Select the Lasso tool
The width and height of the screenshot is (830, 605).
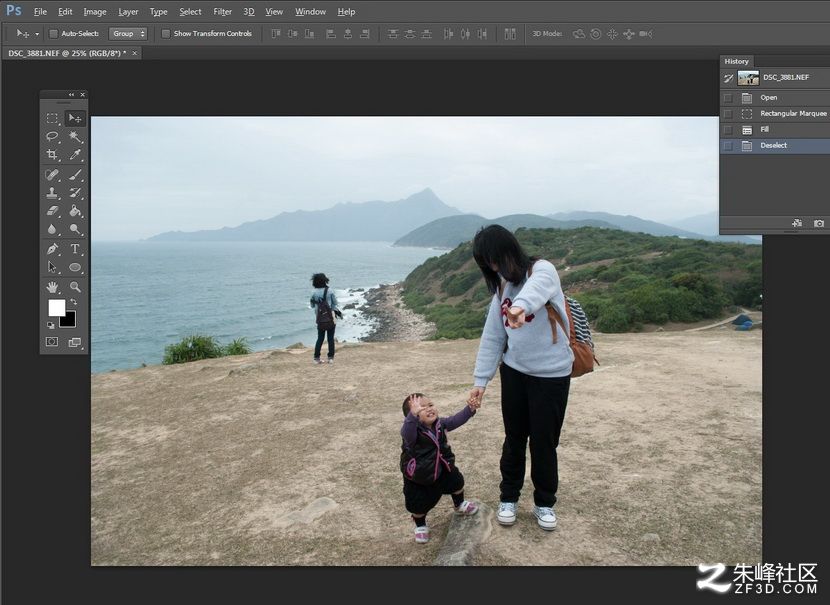coord(52,137)
